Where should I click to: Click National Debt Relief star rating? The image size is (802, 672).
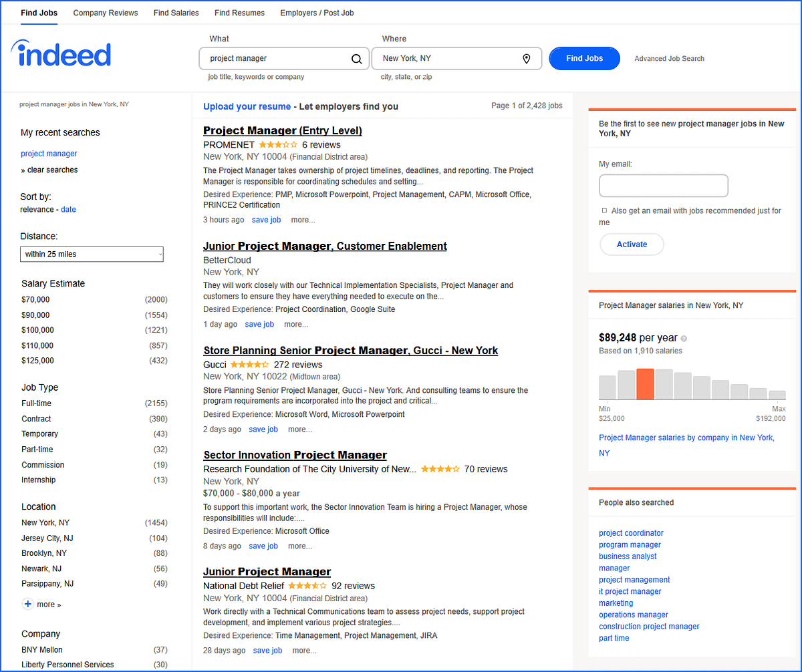307,586
